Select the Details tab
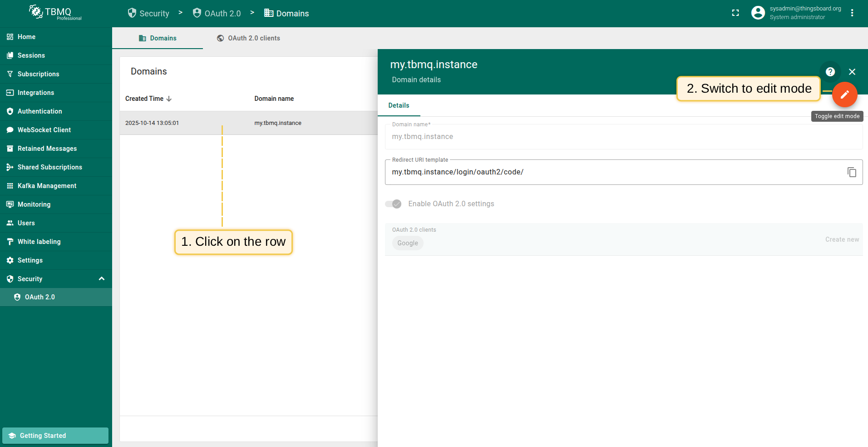This screenshot has width=868, height=447. coord(399,105)
